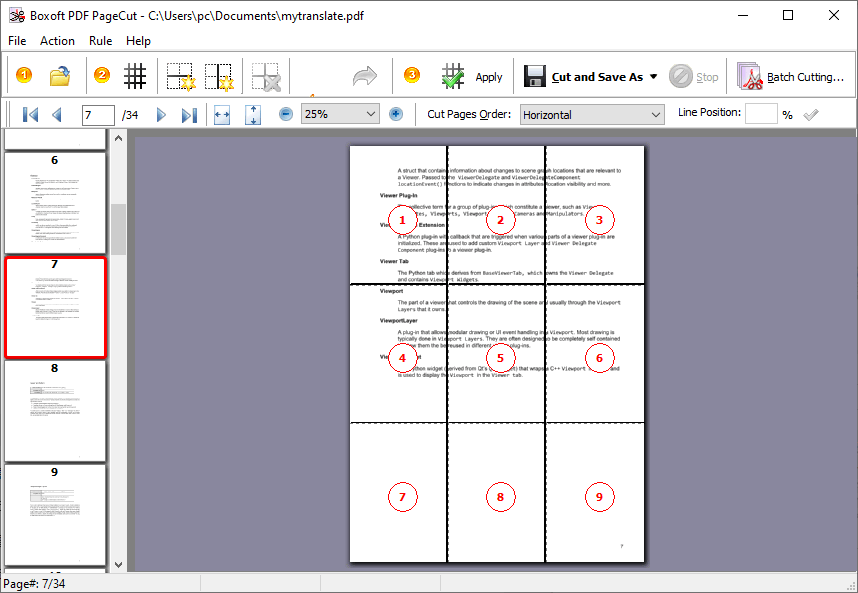Screen dimensions: 858x593
Task: Click cut region number 2
Action: 500,220
